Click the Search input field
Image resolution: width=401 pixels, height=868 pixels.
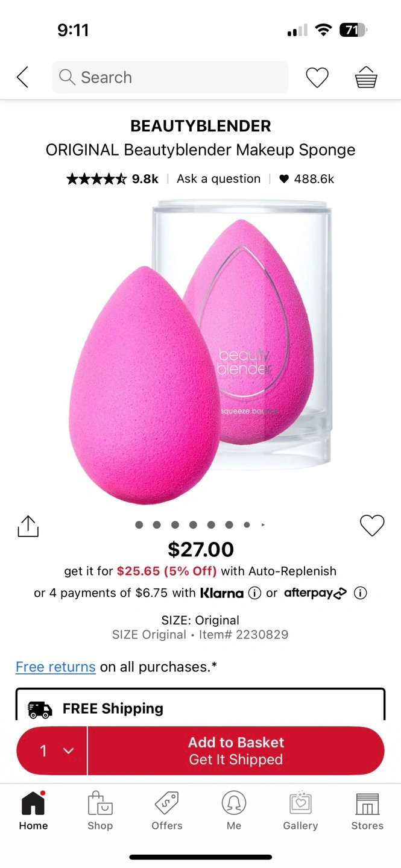[170, 77]
